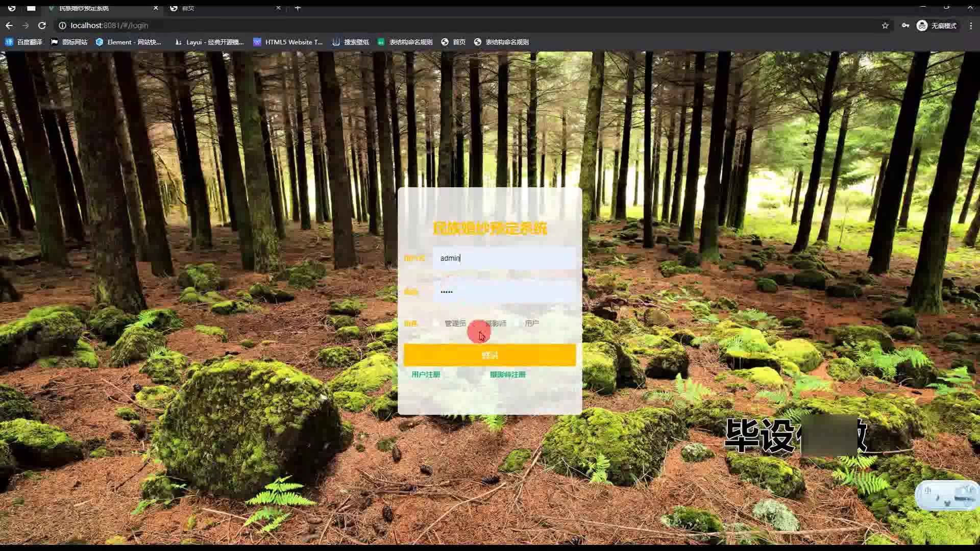Click the 摄影师注册 link

coord(507,374)
